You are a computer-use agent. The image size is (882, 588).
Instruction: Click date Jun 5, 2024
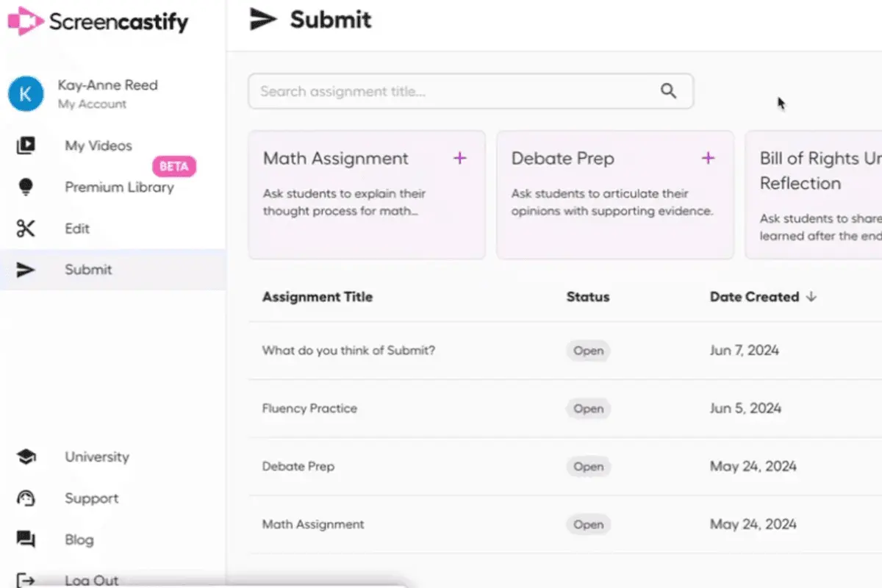(745, 409)
